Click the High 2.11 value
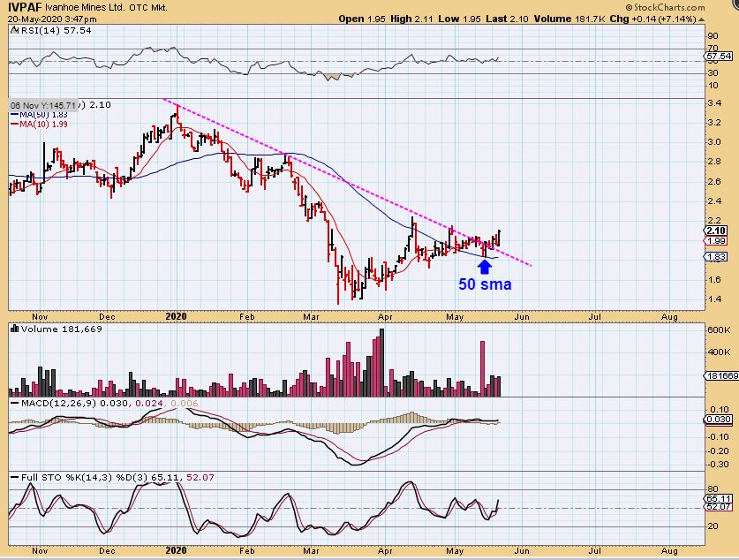Viewport: 739px width, 560px height. (x=411, y=19)
